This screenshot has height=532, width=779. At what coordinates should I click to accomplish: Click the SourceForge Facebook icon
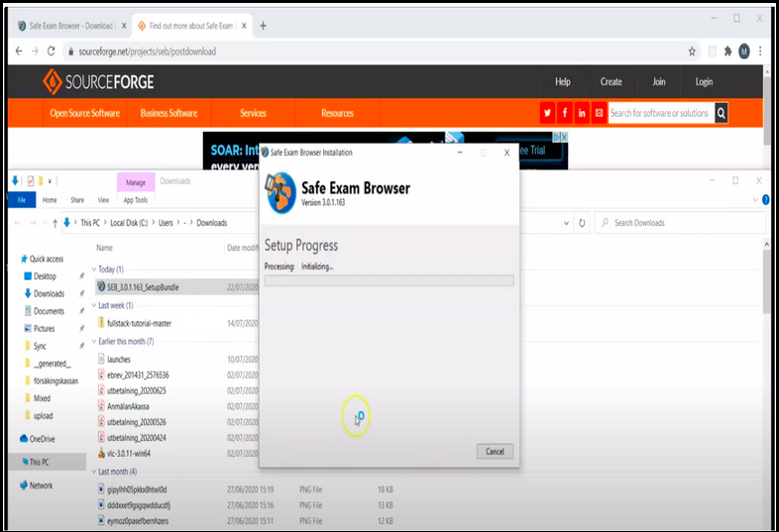pos(564,113)
